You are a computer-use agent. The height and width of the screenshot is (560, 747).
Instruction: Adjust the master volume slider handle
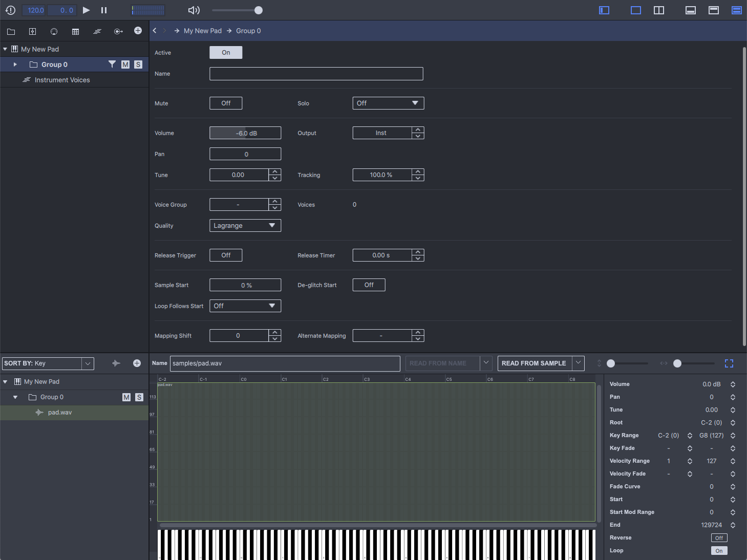click(259, 10)
